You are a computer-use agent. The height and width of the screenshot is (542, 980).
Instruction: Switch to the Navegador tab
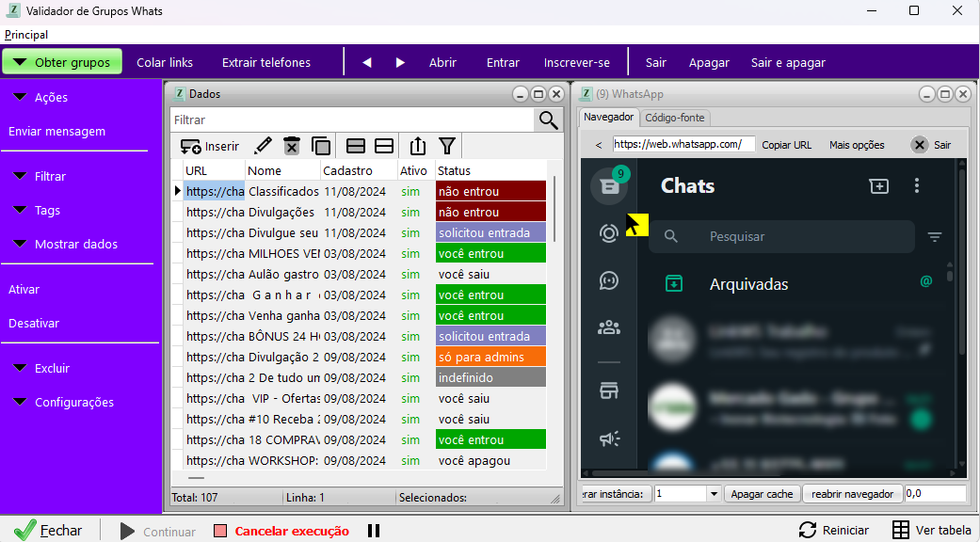(x=608, y=117)
